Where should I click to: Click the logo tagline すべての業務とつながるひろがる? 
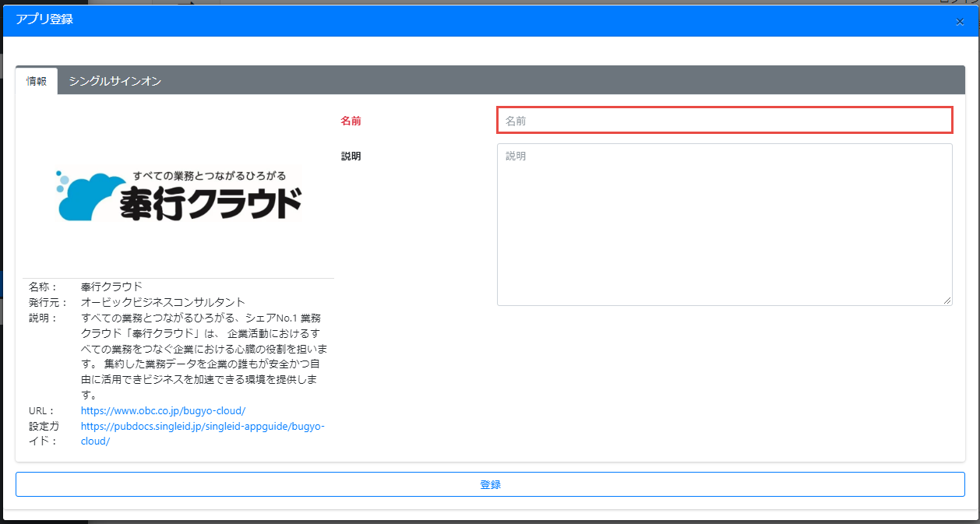210,176
